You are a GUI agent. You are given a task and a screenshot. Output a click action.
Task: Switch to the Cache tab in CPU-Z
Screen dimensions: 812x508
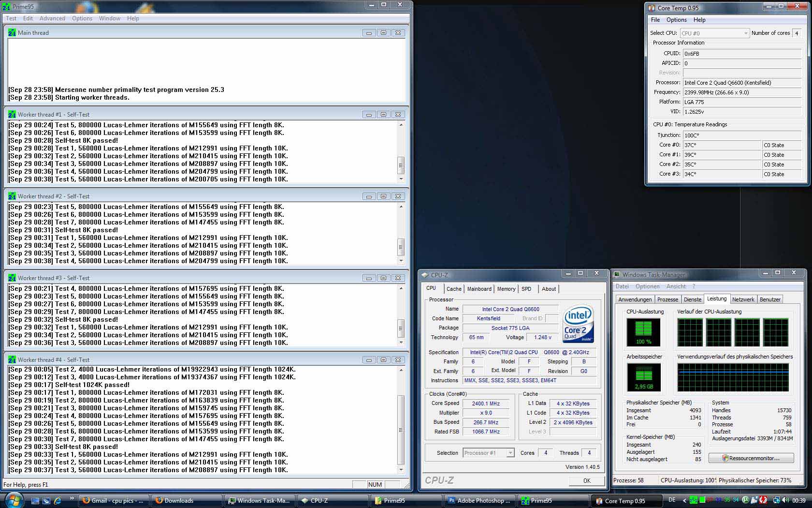tap(454, 289)
